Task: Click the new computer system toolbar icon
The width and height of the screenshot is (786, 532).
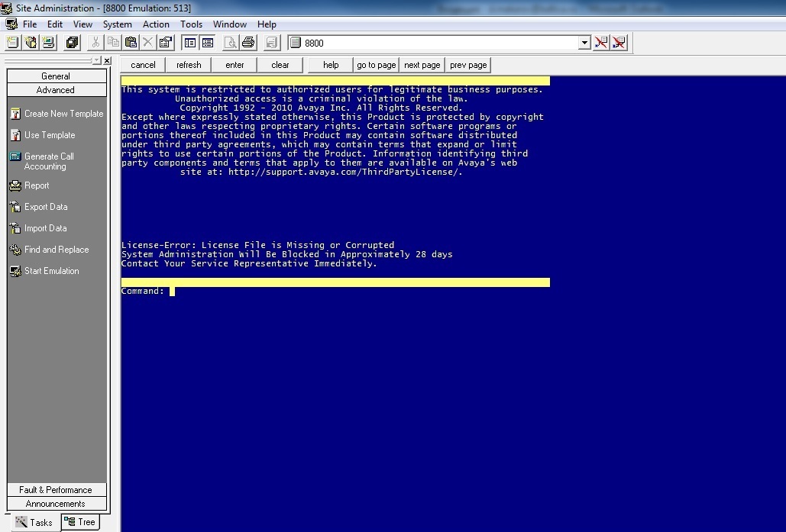Action: pyautogui.click(x=49, y=43)
